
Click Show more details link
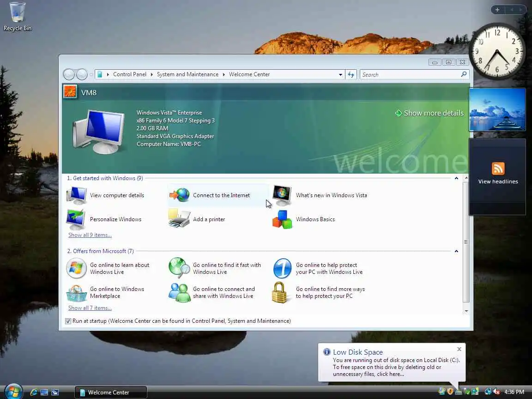(429, 113)
